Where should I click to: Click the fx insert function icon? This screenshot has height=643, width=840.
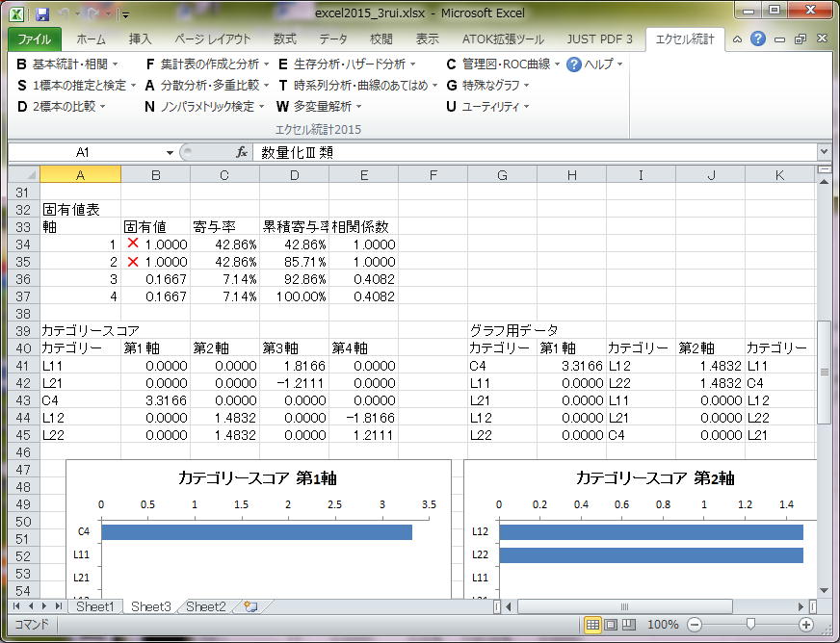tap(242, 153)
